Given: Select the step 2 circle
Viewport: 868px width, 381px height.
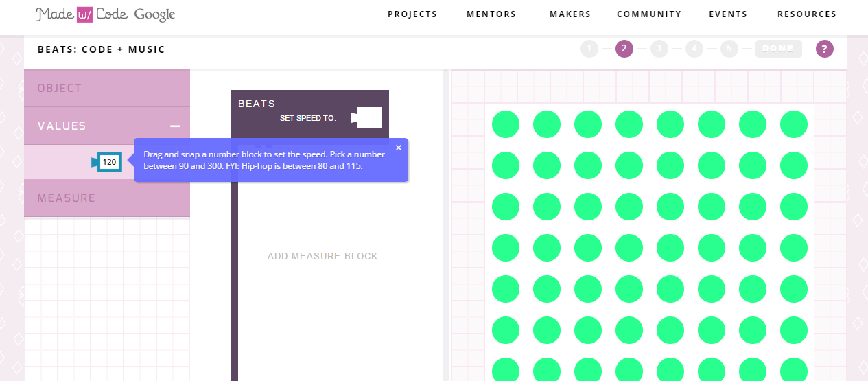Looking at the screenshot, I should [624, 49].
